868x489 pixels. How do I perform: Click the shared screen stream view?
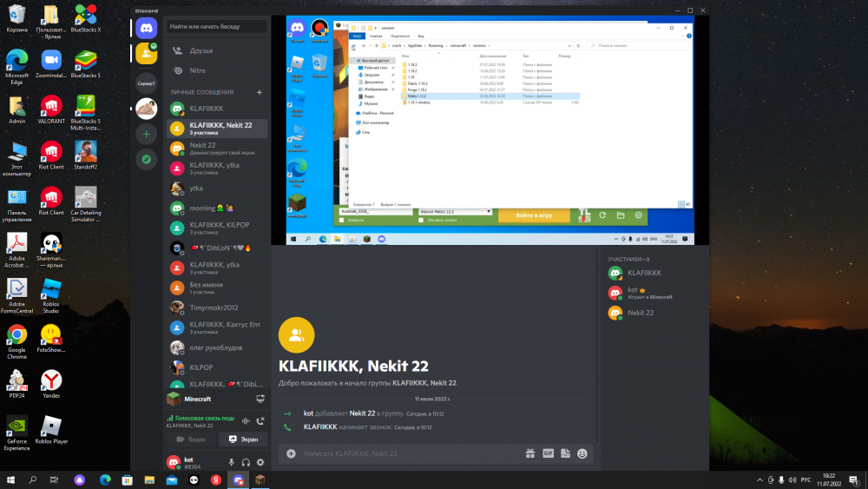pyautogui.click(x=490, y=130)
